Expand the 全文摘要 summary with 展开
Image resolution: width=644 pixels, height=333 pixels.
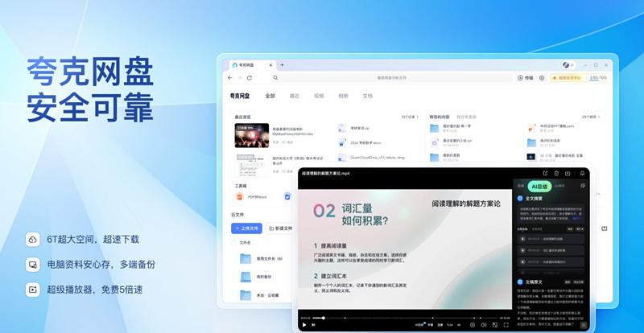(x=576, y=219)
